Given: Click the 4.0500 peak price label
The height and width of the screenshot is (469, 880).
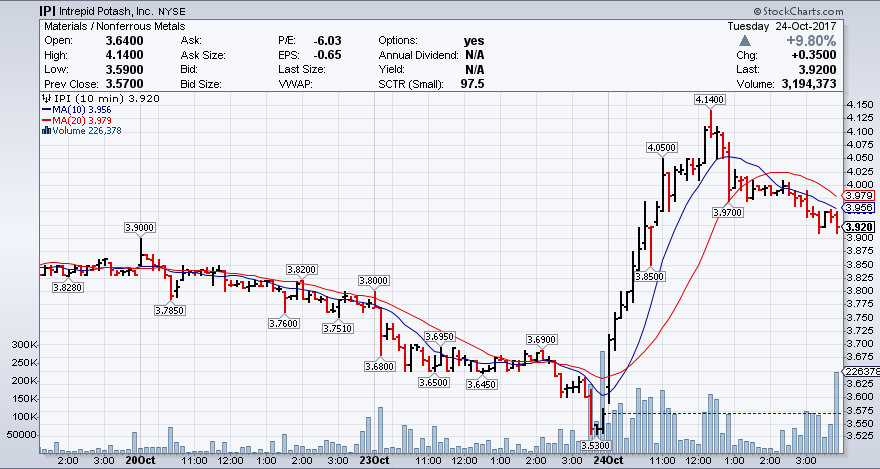Looking at the screenshot, I should 662,147.
